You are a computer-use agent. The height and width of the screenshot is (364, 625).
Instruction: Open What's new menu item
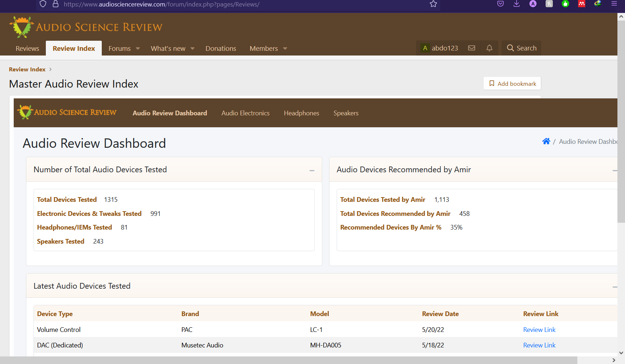coord(168,48)
